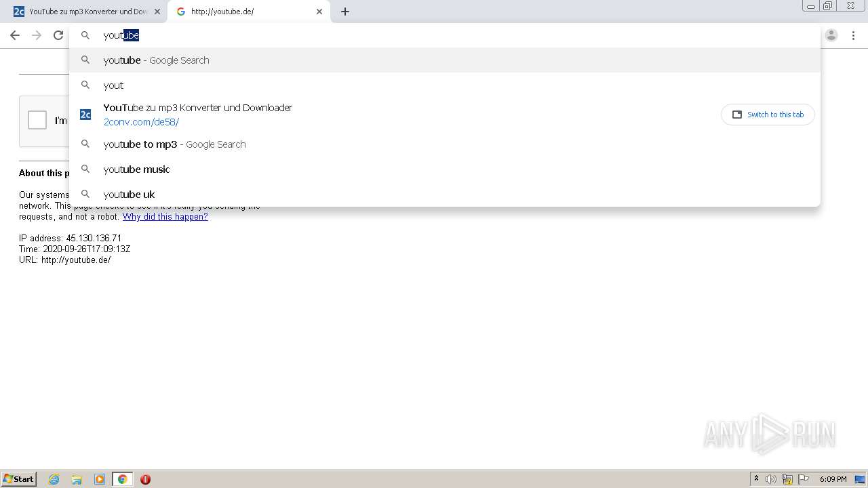Viewport: 868px width, 488px height.
Task: Choose 'youtube - Google Search' suggestion
Action: [444, 60]
